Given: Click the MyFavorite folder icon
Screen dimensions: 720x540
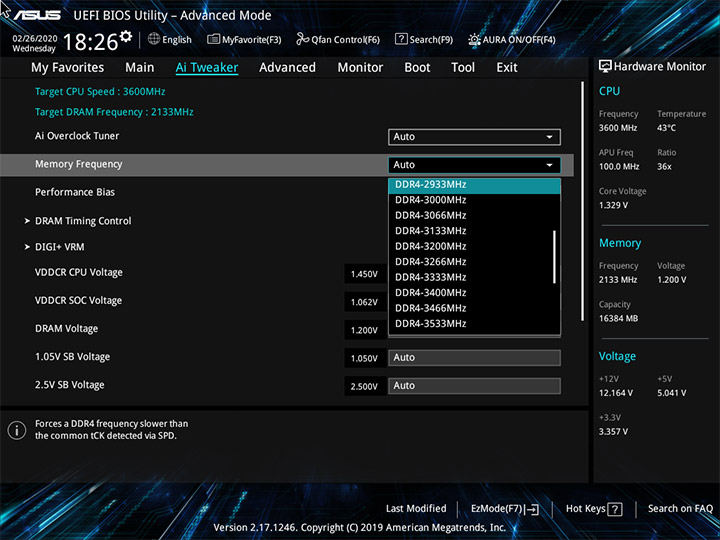Looking at the screenshot, I should pos(213,39).
